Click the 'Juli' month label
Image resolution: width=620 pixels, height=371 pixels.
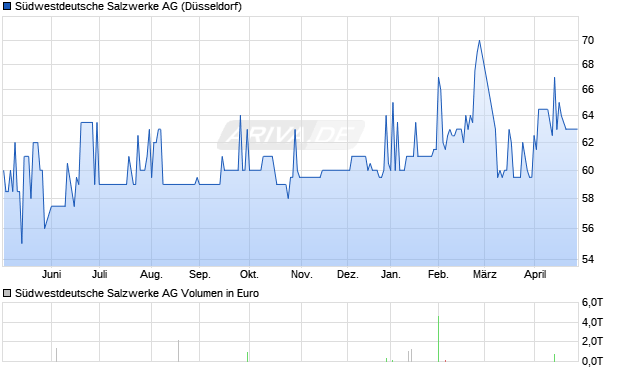99,274
